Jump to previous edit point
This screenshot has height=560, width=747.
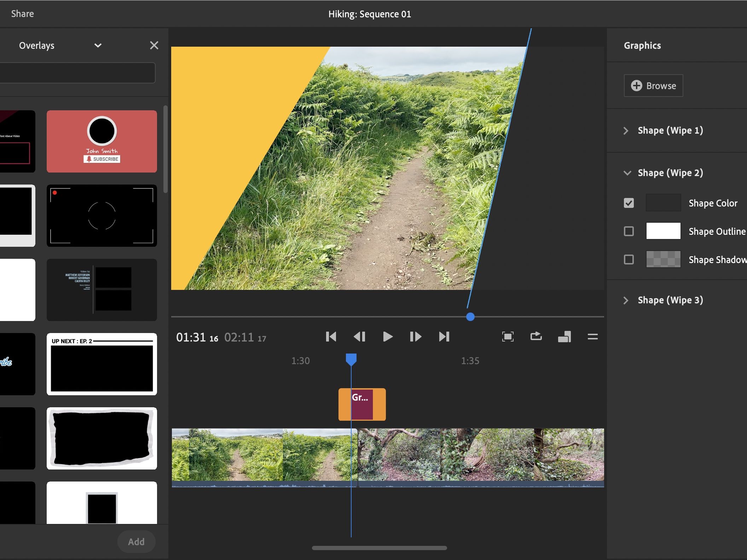pos(331,337)
